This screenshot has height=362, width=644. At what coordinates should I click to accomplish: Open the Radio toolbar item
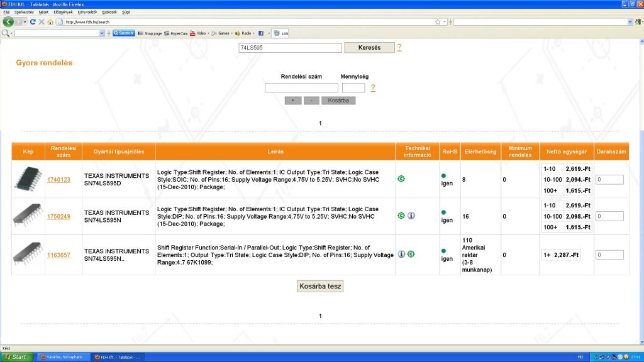(243, 33)
